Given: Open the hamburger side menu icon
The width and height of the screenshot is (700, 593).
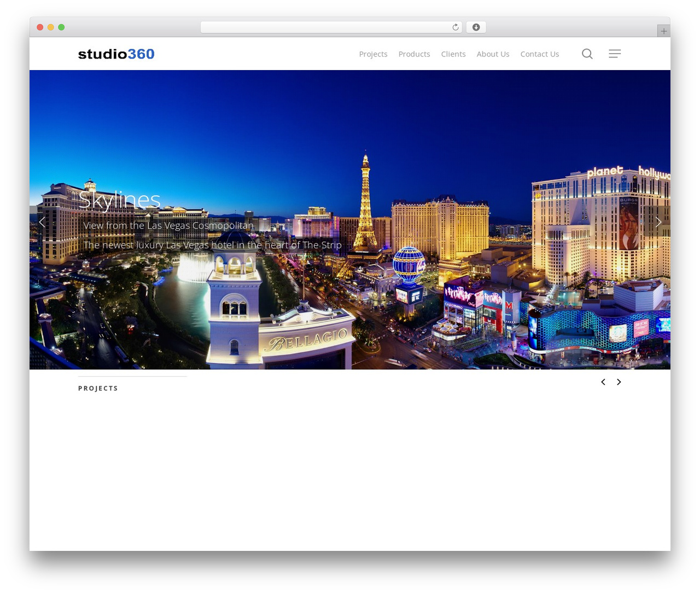Looking at the screenshot, I should point(615,54).
